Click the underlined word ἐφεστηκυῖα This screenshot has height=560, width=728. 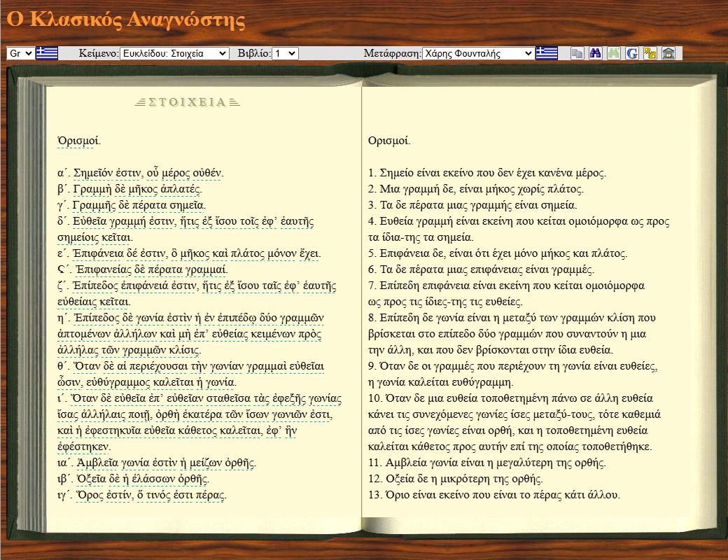114,430
